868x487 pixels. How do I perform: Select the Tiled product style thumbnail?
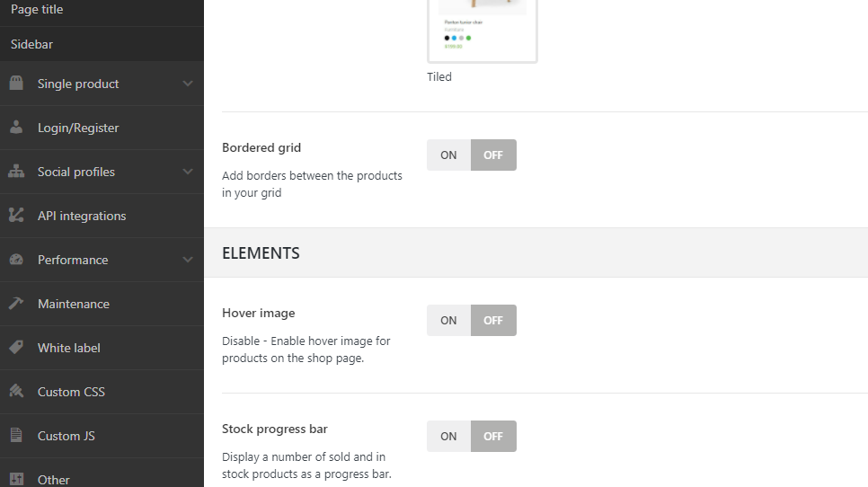483,31
